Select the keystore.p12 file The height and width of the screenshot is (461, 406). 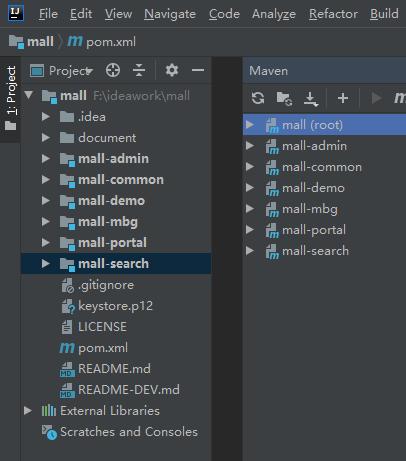pyautogui.click(x=116, y=306)
